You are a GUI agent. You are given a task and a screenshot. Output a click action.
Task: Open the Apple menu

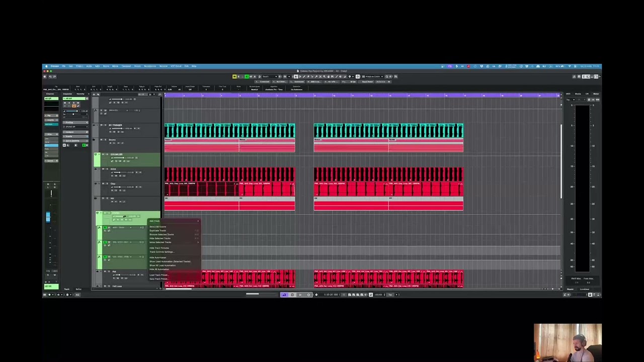click(x=46, y=66)
